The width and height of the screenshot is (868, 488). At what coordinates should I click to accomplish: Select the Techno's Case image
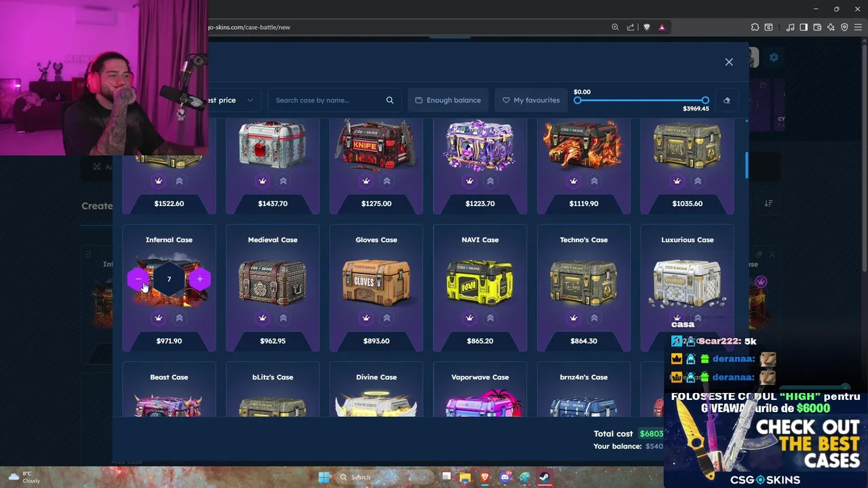point(584,281)
